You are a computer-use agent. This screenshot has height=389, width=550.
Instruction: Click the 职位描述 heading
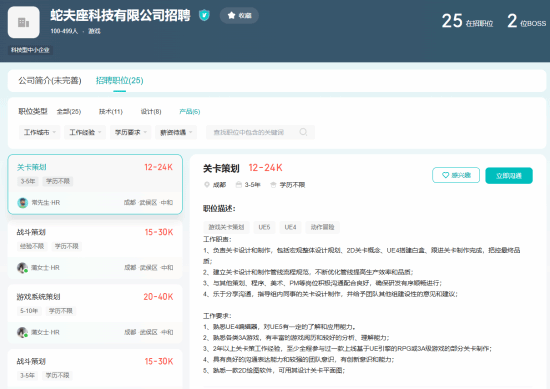(219, 208)
